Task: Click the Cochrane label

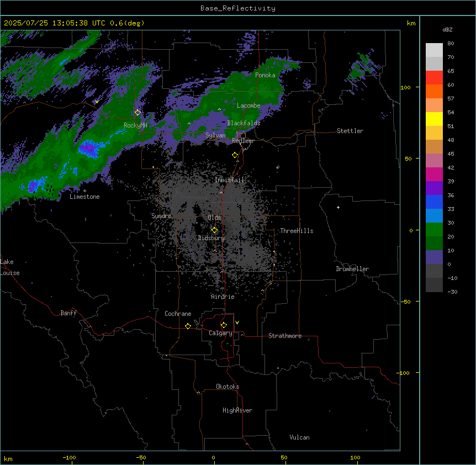Action: [x=178, y=314]
